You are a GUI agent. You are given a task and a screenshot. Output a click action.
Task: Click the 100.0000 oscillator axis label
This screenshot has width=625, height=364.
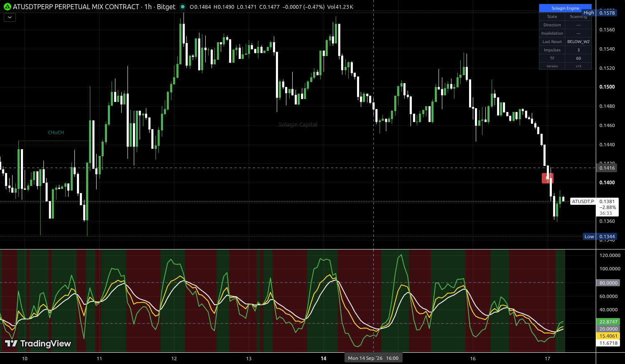[610, 269]
